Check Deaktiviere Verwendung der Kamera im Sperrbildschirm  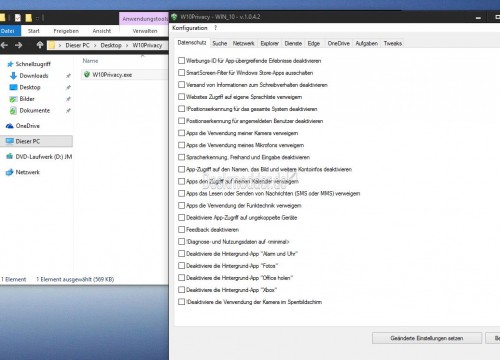point(181,302)
